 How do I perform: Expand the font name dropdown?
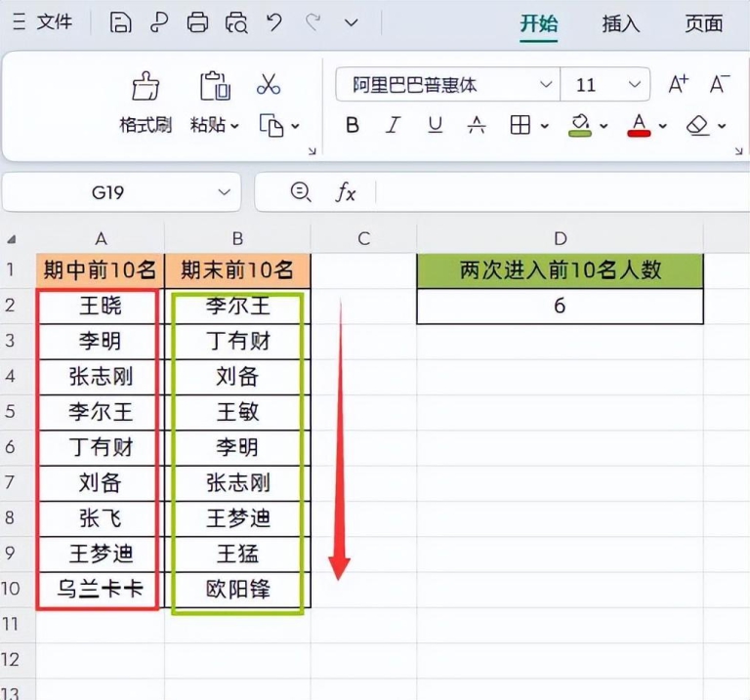[546, 85]
